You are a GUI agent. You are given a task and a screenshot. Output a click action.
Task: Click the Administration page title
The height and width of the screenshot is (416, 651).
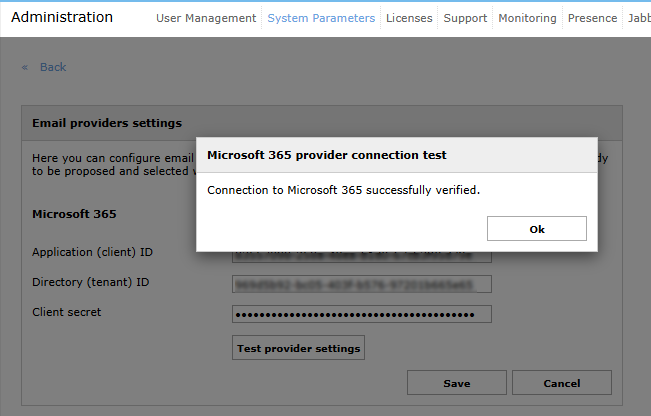62,17
